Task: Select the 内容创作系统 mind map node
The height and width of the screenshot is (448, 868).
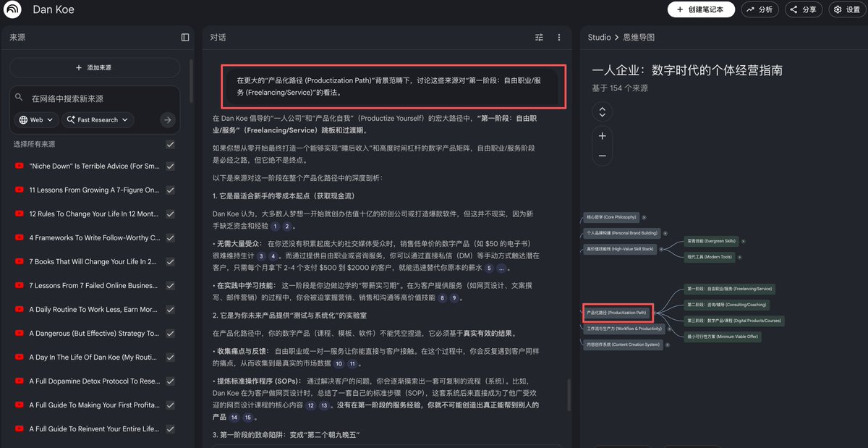Action: 624,345
